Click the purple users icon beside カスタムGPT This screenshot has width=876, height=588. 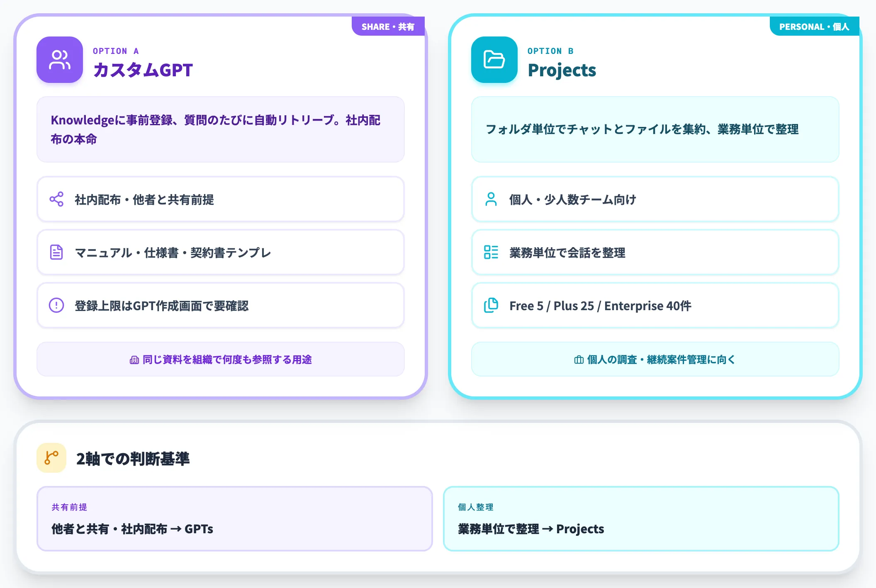(x=60, y=60)
